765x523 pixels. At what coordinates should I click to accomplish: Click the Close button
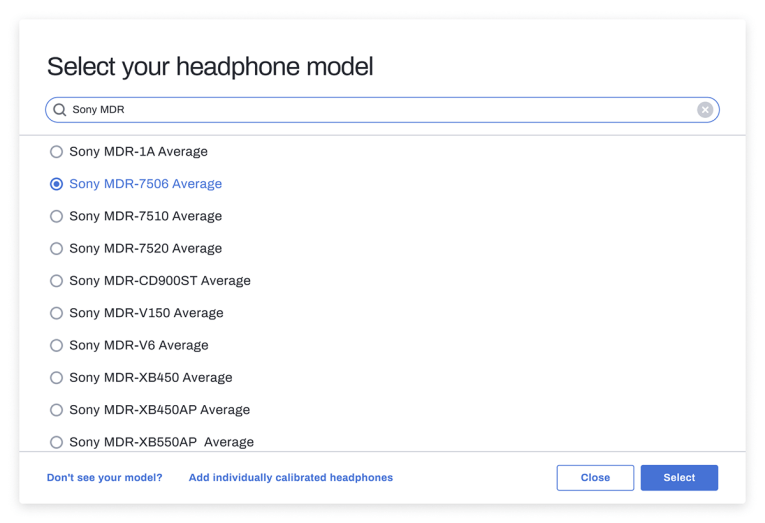(x=595, y=478)
